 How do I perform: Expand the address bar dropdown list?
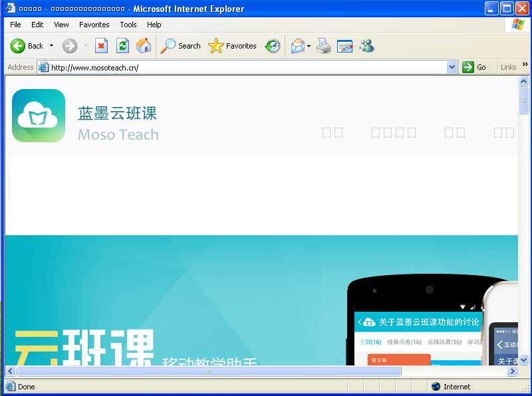click(x=452, y=67)
